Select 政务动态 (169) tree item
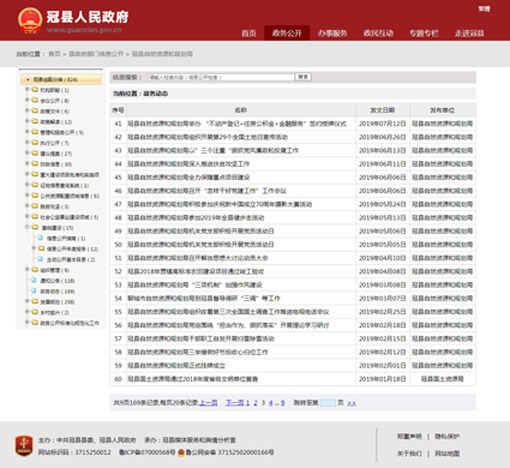The image size is (510, 468). [57, 291]
